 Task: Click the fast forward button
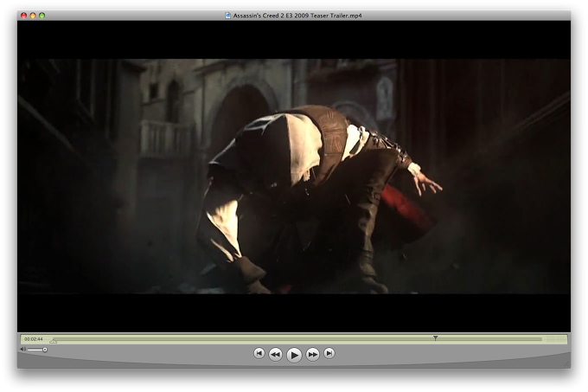(312, 354)
